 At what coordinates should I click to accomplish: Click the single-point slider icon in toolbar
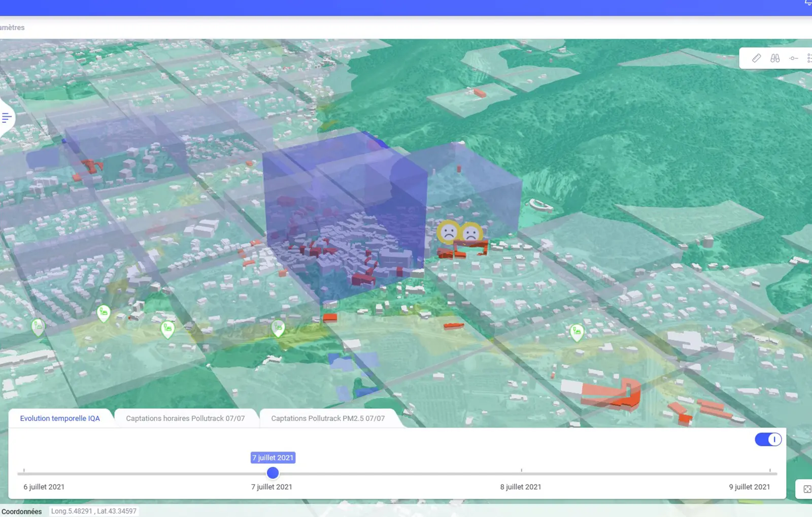tap(794, 58)
